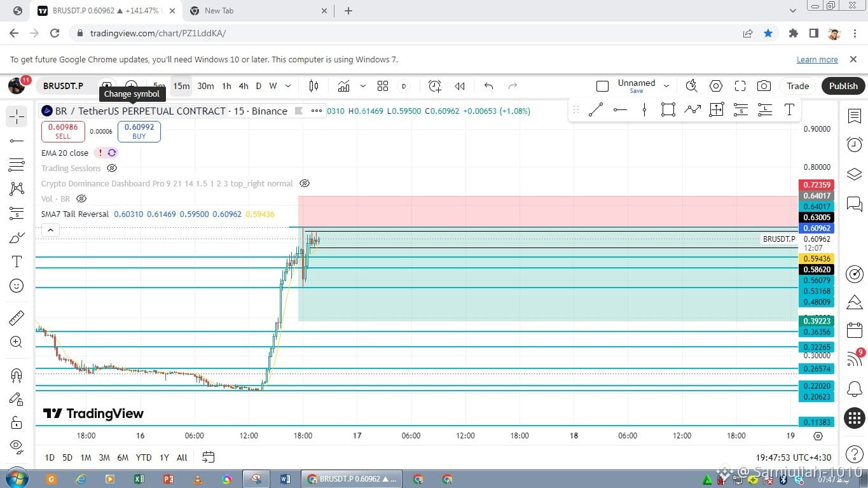Show the Trading Sessions indicator

coord(112,168)
